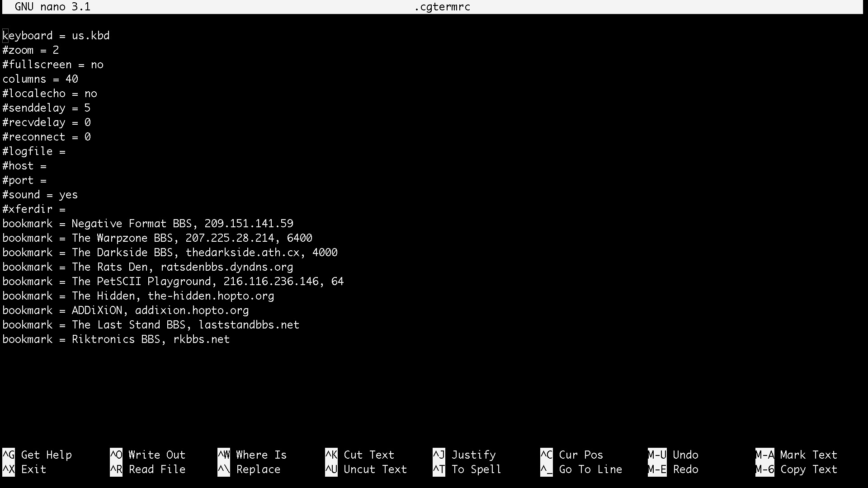
Task: Place cursor on '#fullscreen = no' line
Action: 53,65
